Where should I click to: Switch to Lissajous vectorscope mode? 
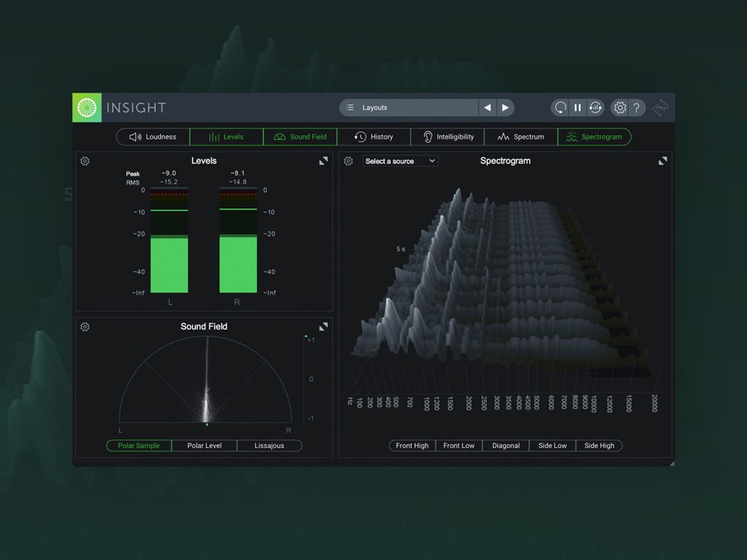pos(269,445)
